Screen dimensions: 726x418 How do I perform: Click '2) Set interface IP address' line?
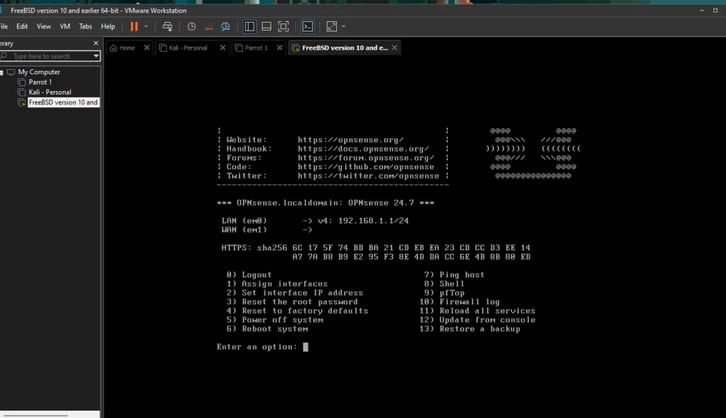point(295,293)
